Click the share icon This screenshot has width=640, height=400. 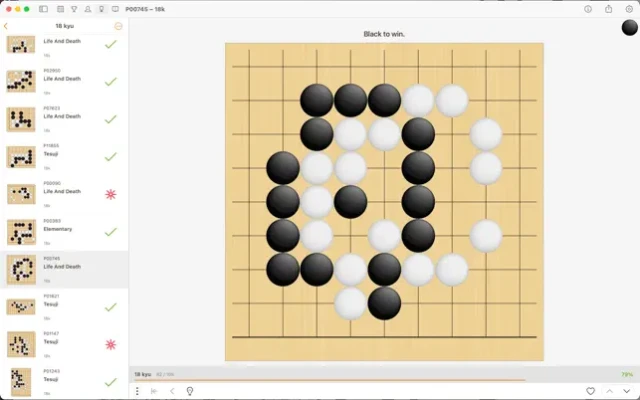608,8
